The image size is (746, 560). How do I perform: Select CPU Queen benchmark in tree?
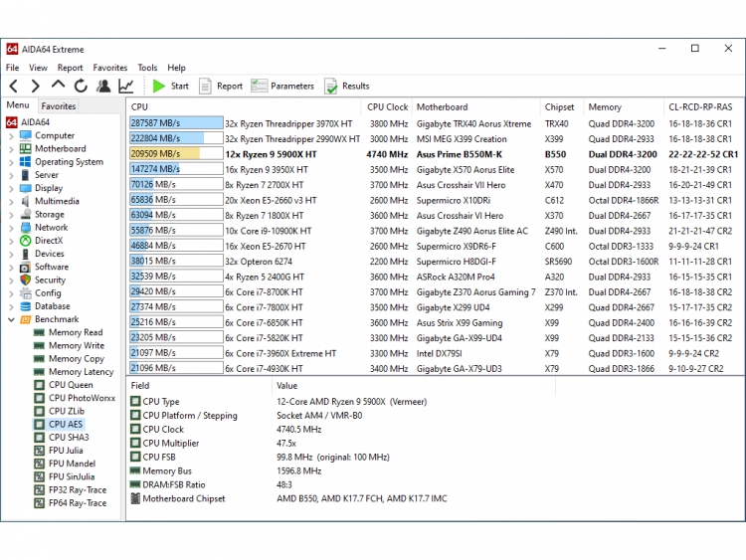point(71,385)
